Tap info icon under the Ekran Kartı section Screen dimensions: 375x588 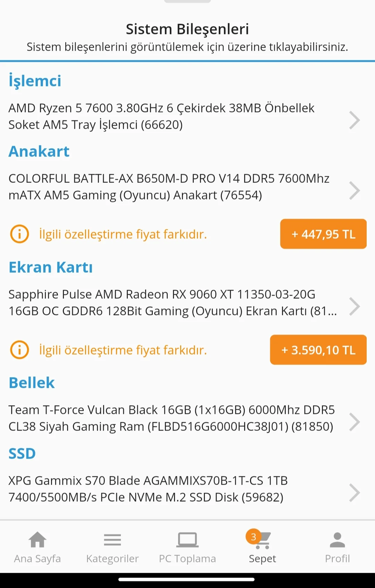click(x=19, y=350)
